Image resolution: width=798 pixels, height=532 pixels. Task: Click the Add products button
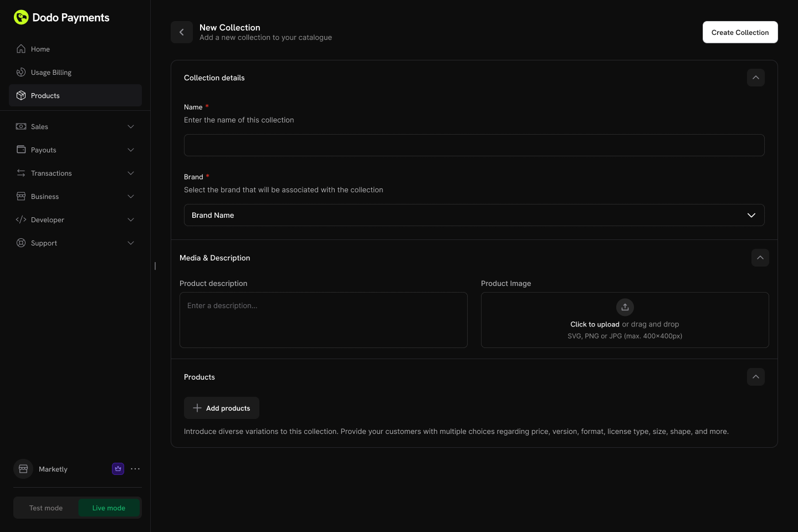point(222,408)
